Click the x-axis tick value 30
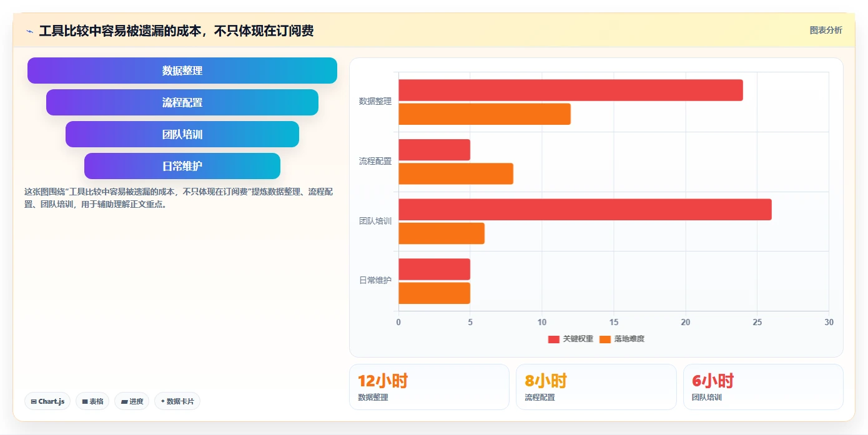 pos(829,322)
